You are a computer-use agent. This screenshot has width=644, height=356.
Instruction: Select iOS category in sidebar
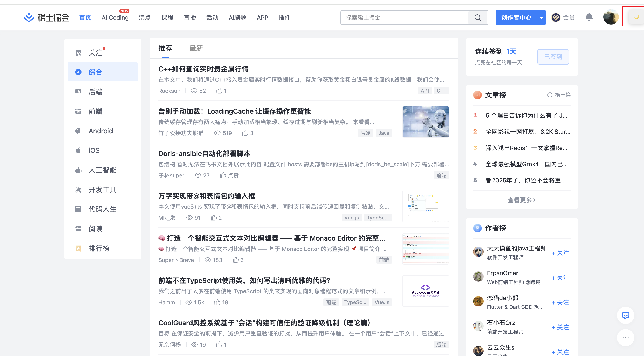[x=102, y=150]
